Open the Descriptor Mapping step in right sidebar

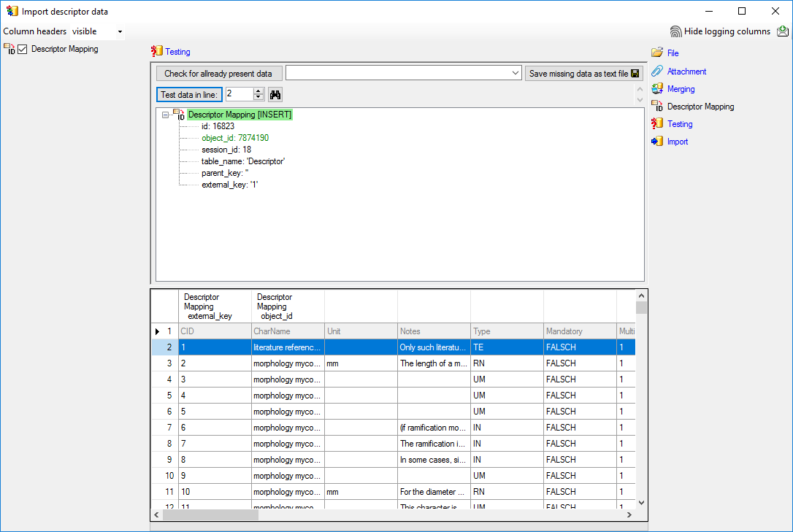coord(700,107)
